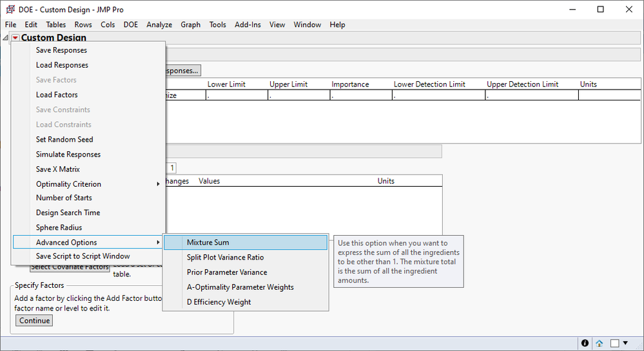Select Set Random Seed option
This screenshot has height=351, width=644.
89,140
